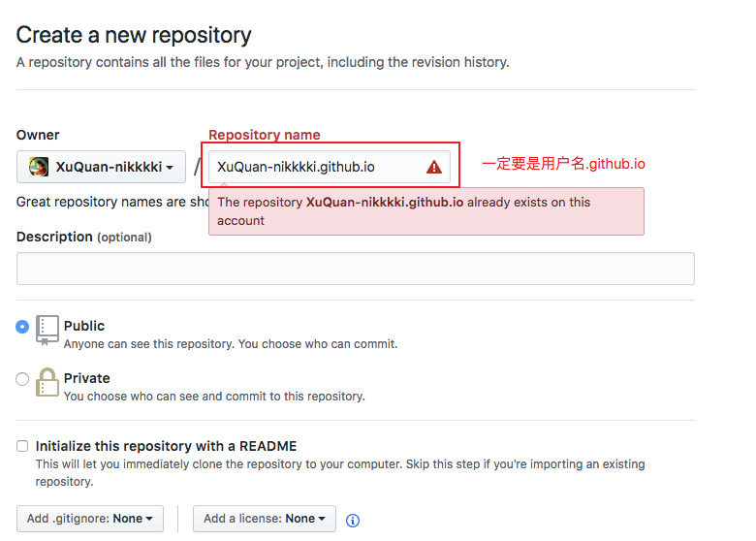Click the Public repository book icon
Screen dimensions: 756x541
(x=47, y=330)
